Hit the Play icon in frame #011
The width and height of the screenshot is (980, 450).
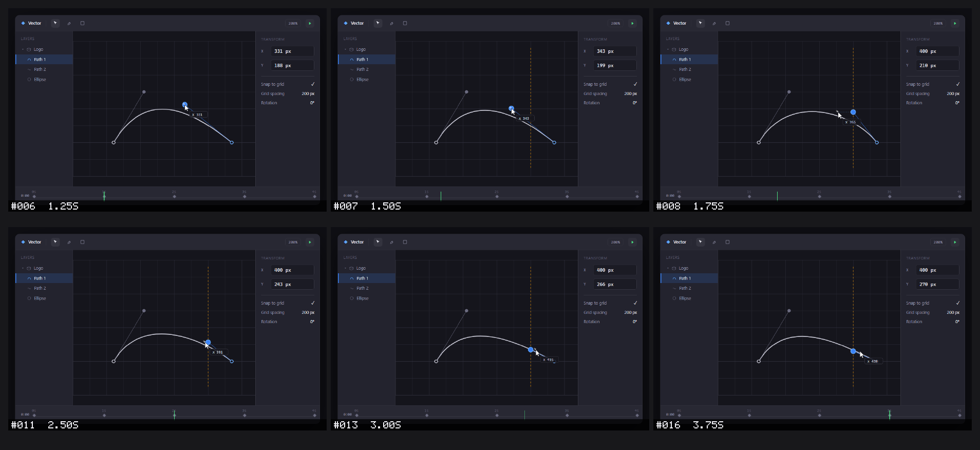(310, 242)
